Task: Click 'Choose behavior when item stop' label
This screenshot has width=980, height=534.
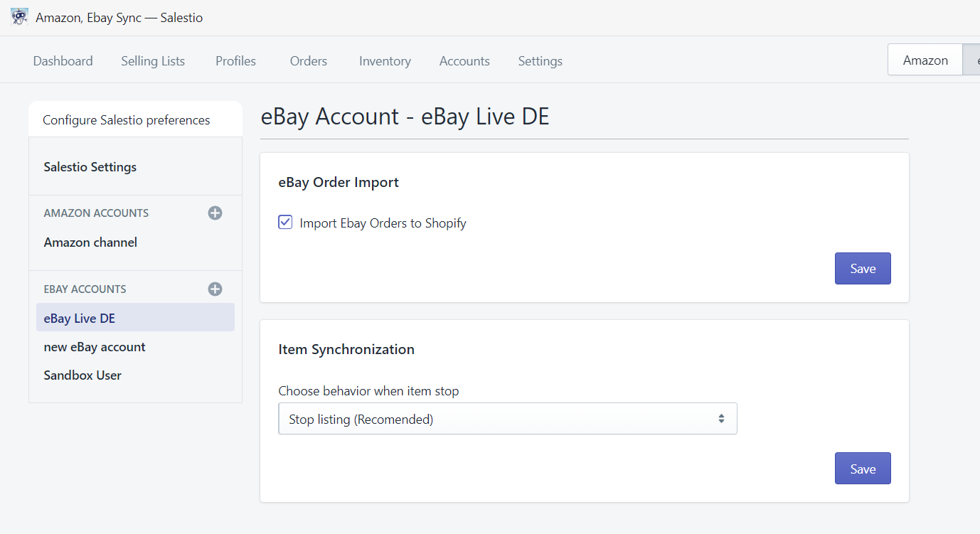Action: point(368,391)
